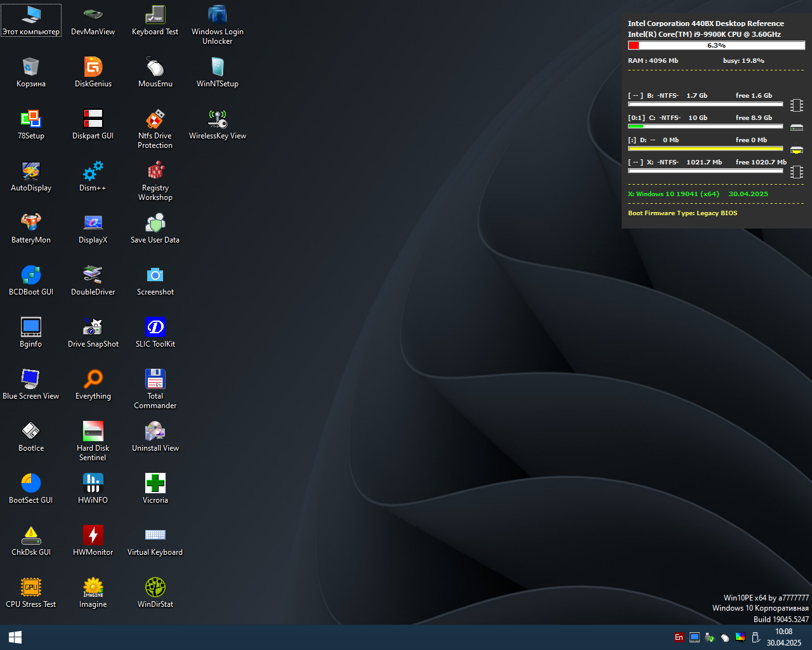
Task: Click the blue monitor tray icon
Action: pyautogui.click(x=695, y=637)
